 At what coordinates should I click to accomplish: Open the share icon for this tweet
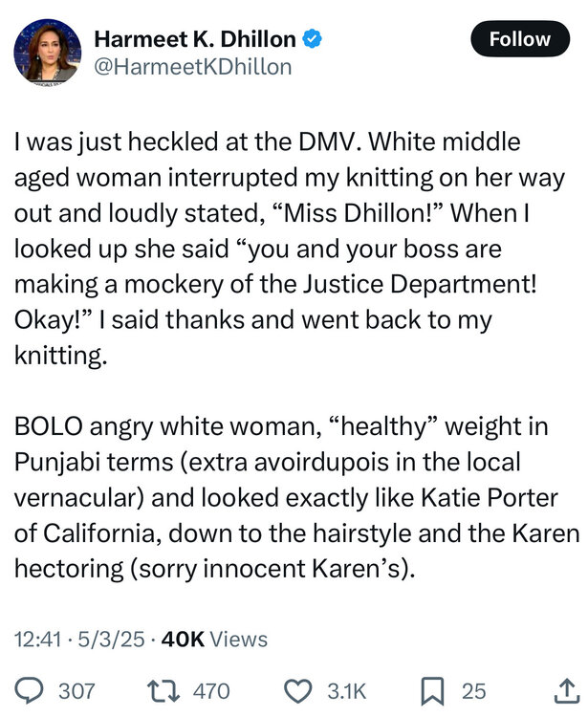pos(563,690)
